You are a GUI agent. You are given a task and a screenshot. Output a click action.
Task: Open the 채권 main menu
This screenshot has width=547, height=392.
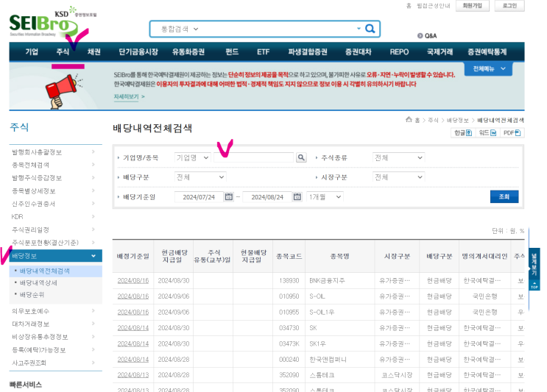[93, 52]
